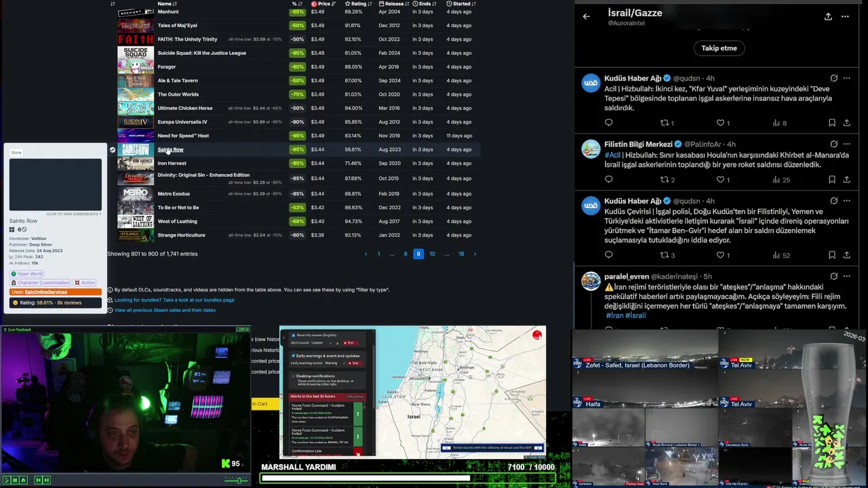868x488 pixels.
Task: Sort the table by Price column
Action: [324, 3]
